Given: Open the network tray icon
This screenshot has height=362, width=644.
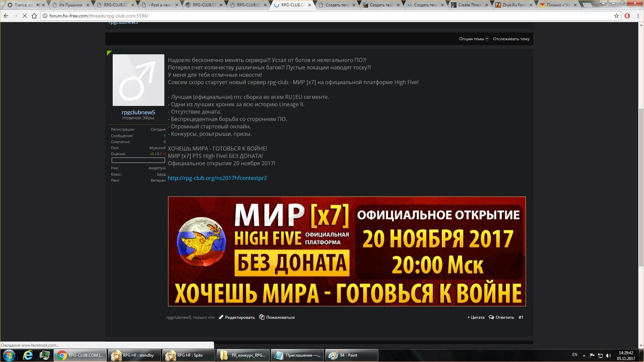Looking at the screenshot, I should pos(600,356).
